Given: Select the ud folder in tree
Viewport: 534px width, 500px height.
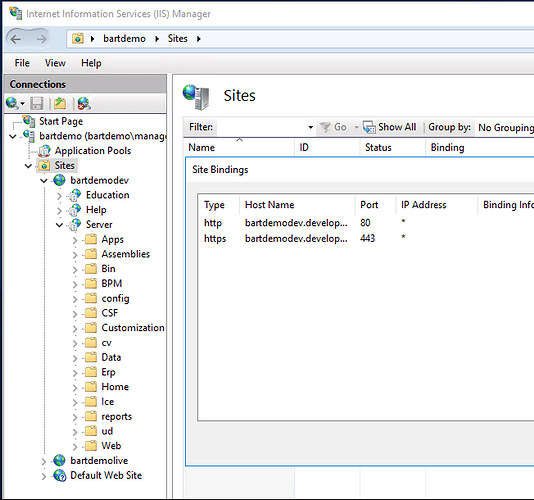Looking at the screenshot, I should click(x=107, y=431).
